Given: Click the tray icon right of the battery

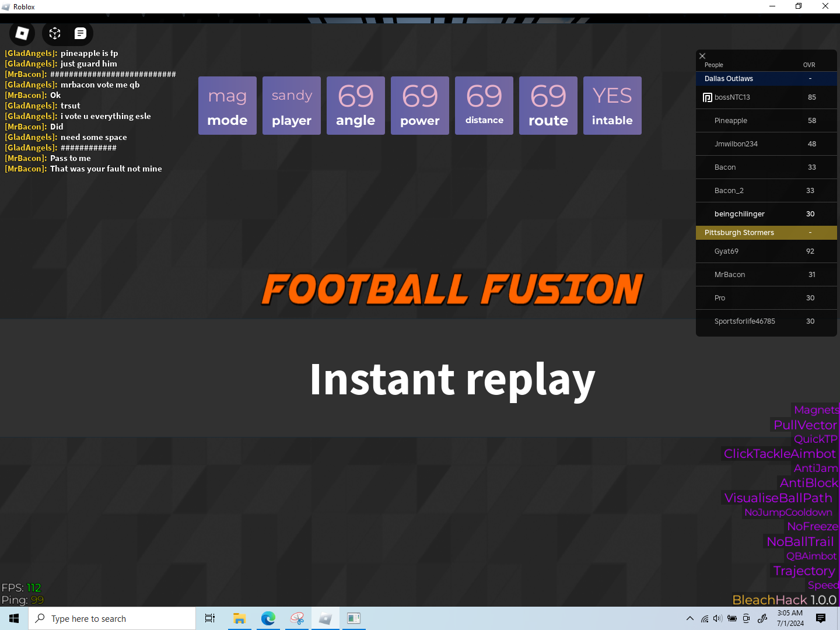Looking at the screenshot, I should click(x=746, y=618).
